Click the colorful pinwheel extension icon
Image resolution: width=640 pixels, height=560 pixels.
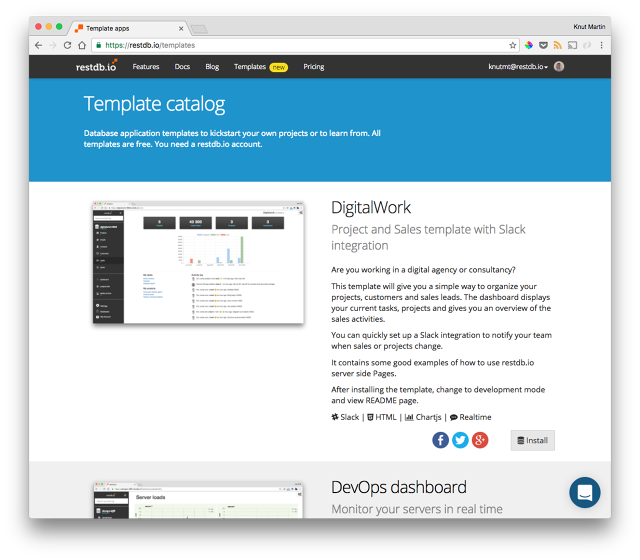(x=529, y=45)
